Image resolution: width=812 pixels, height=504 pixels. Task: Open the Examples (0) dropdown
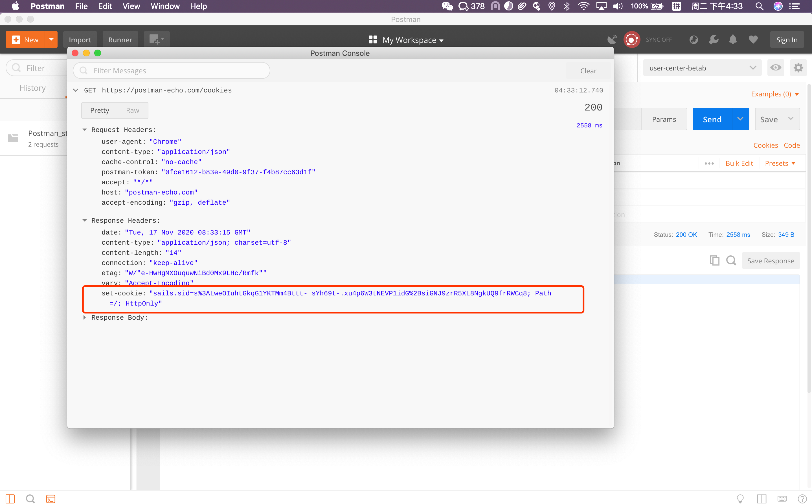pyautogui.click(x=775, y=94)
